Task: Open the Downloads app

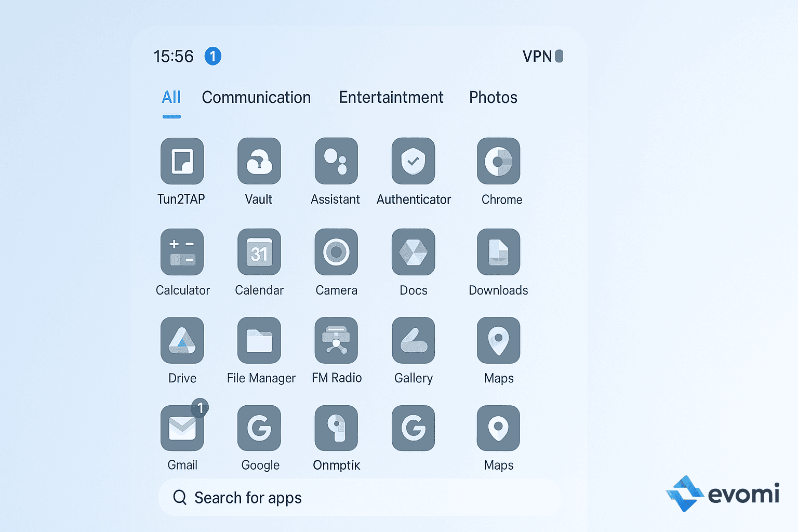Action: coord(498,252)
